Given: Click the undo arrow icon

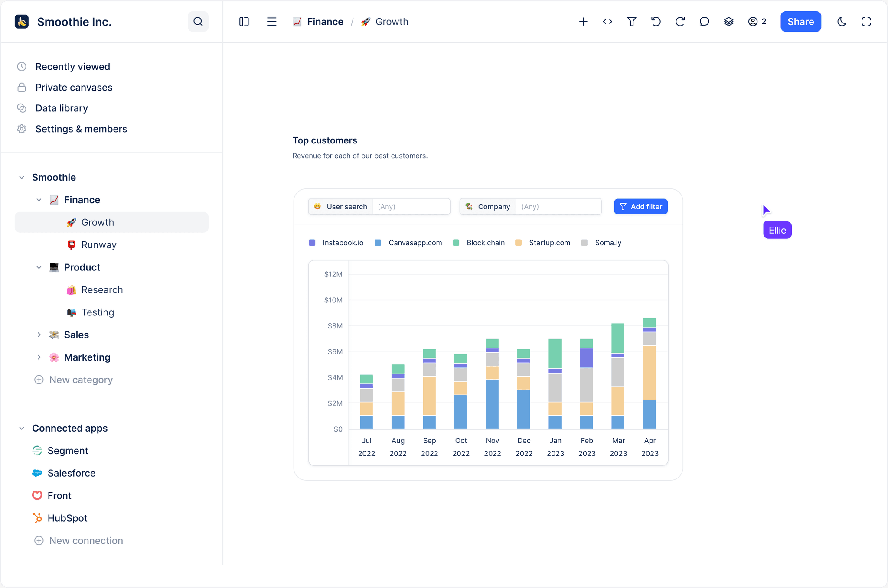Looking at the screenshot, I should pos(656,22).
